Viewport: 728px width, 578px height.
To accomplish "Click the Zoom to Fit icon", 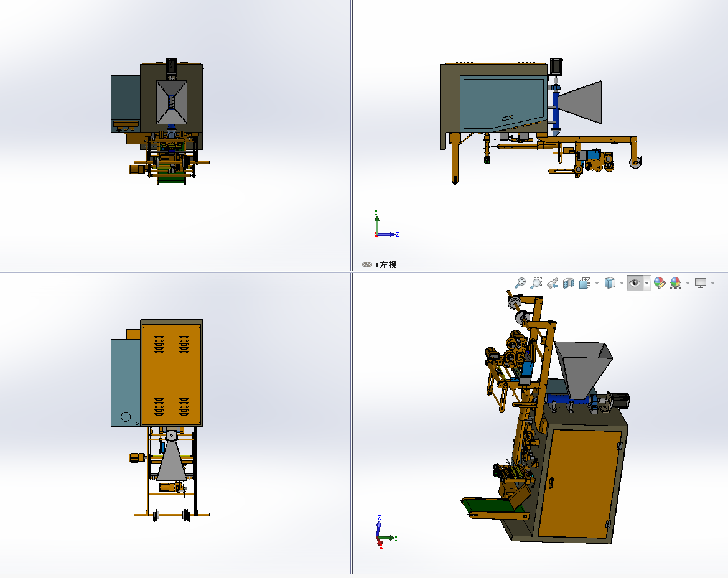I will click(520, 282).
